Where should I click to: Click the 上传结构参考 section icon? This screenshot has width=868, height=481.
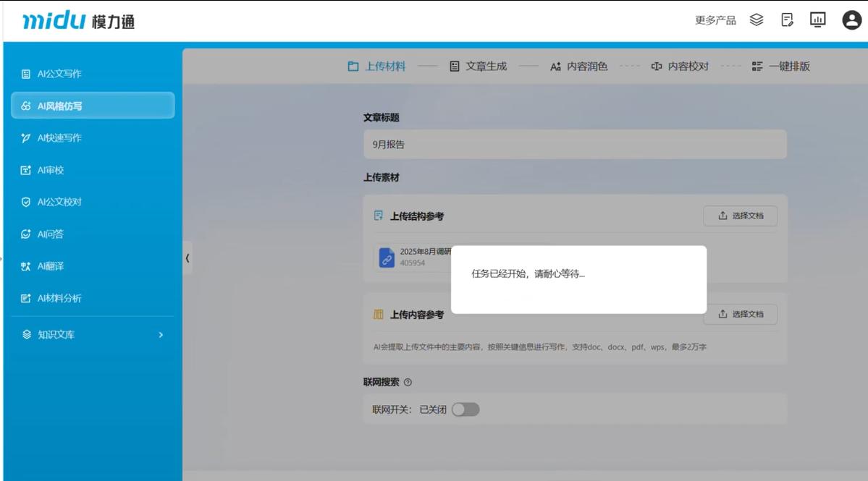click(x=378, y=216)
